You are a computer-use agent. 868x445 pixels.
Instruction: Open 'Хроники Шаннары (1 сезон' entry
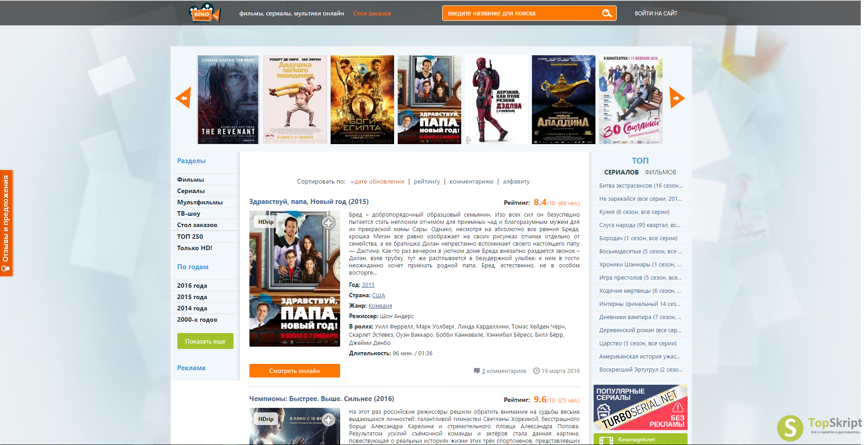640,264
